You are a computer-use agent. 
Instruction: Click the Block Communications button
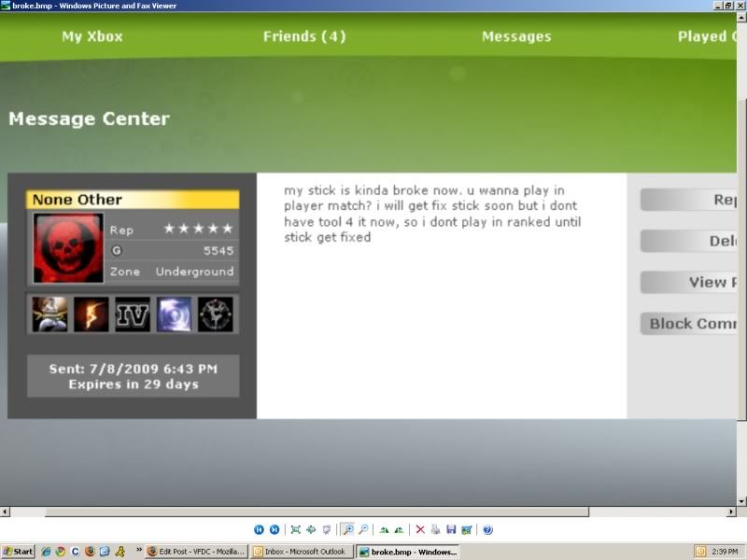coord(688,324)
